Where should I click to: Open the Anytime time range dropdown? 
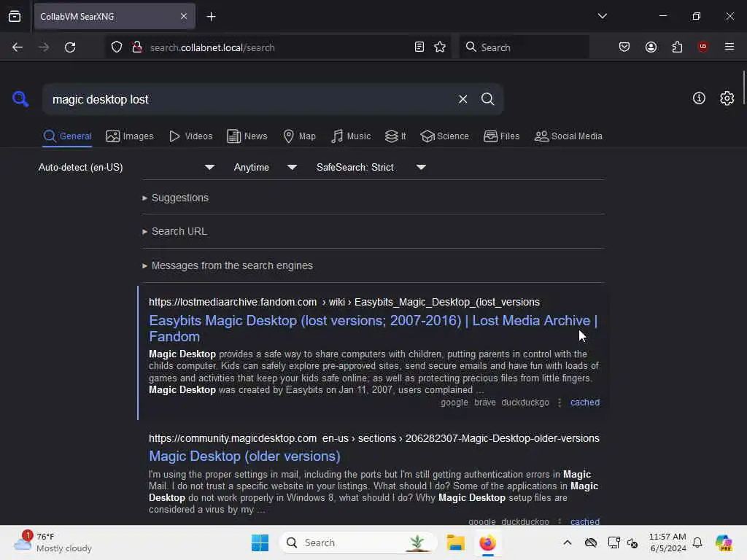(x=265, y=167)
